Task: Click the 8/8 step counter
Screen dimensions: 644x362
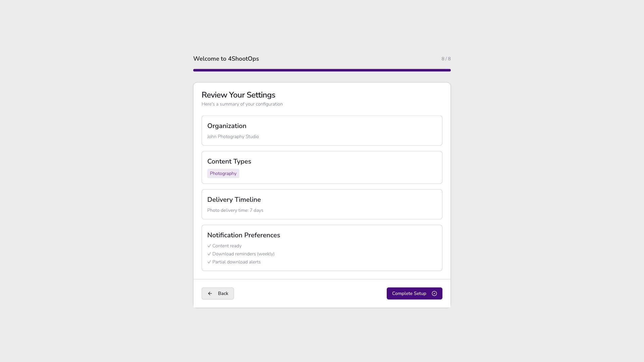Action: 446,59
